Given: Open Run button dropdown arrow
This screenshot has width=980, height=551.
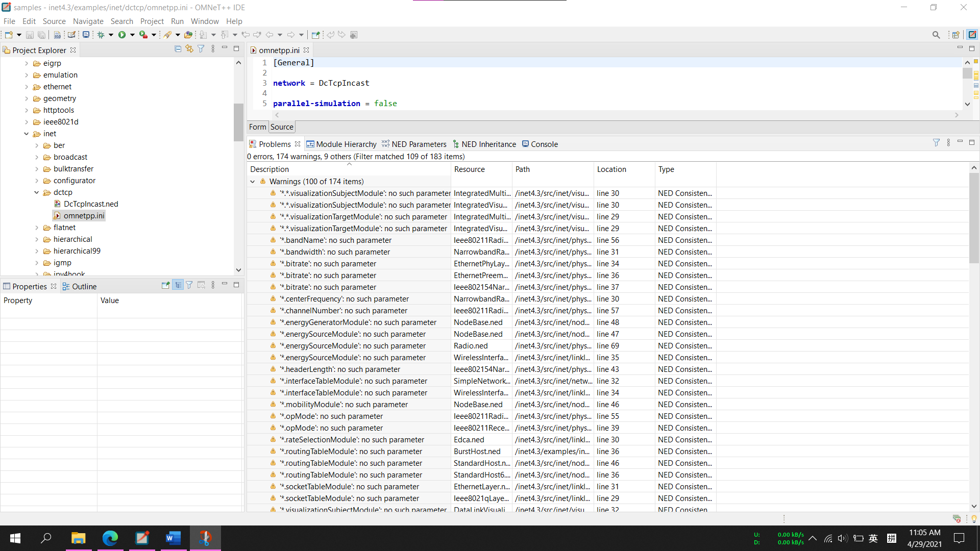Looking at the screenshot, I should coord(132,35).
